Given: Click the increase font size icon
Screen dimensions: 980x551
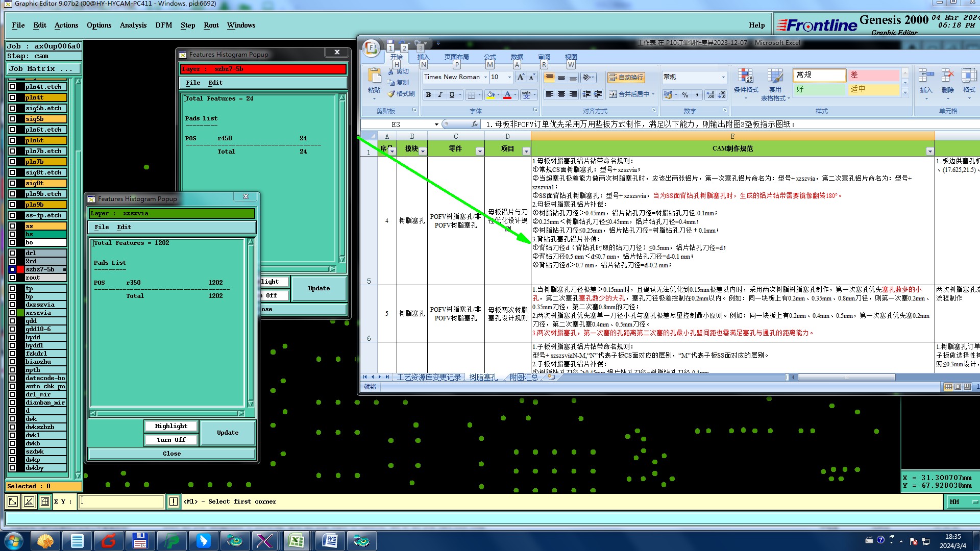Looking at the screenshot, I should tap(520, 77).
